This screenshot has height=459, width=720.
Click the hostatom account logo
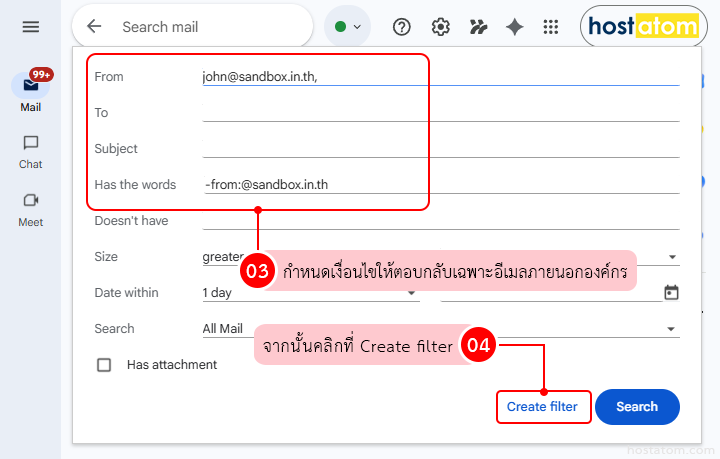coord(644,26)
